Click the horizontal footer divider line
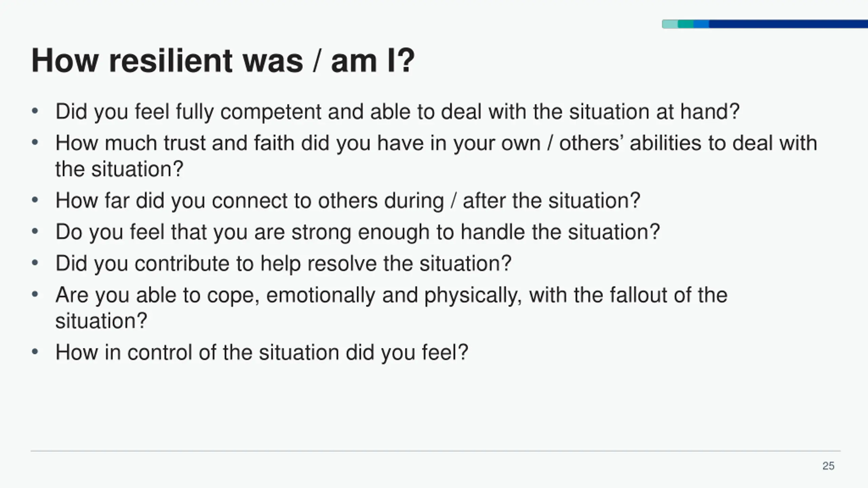The image size is (868, 488). [435, 451]
